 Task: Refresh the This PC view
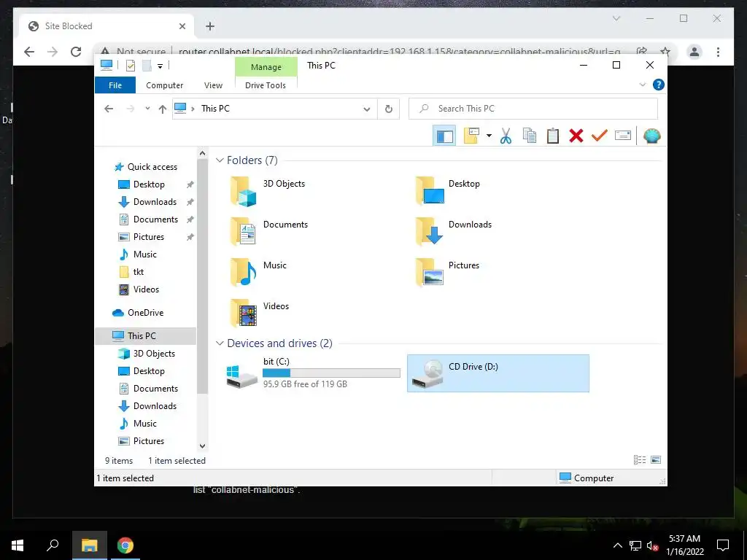[x=389, y=109]
